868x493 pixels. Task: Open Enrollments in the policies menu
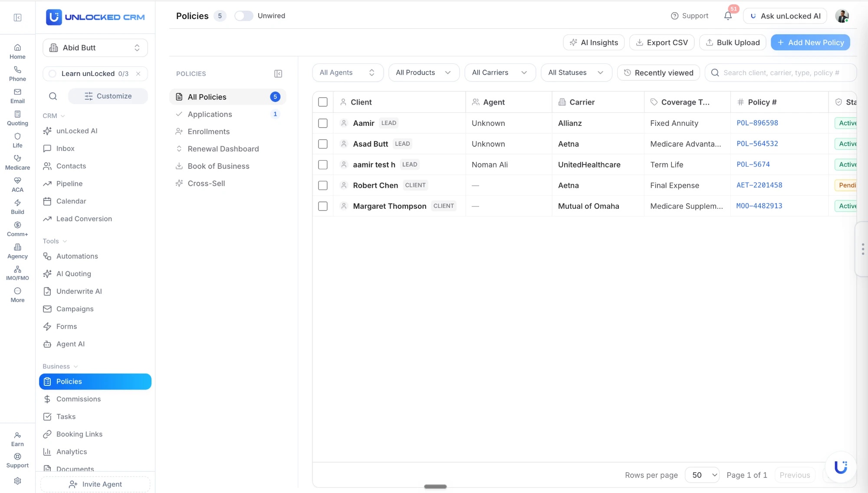point(227,131)
